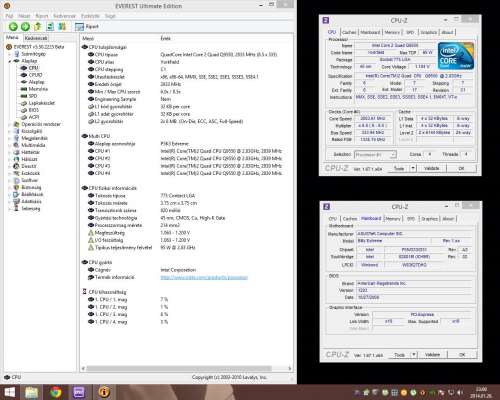The width and height of the screenshot is (500, 400).
Task: Open the Fájl menu
Action: coord(9,16)
